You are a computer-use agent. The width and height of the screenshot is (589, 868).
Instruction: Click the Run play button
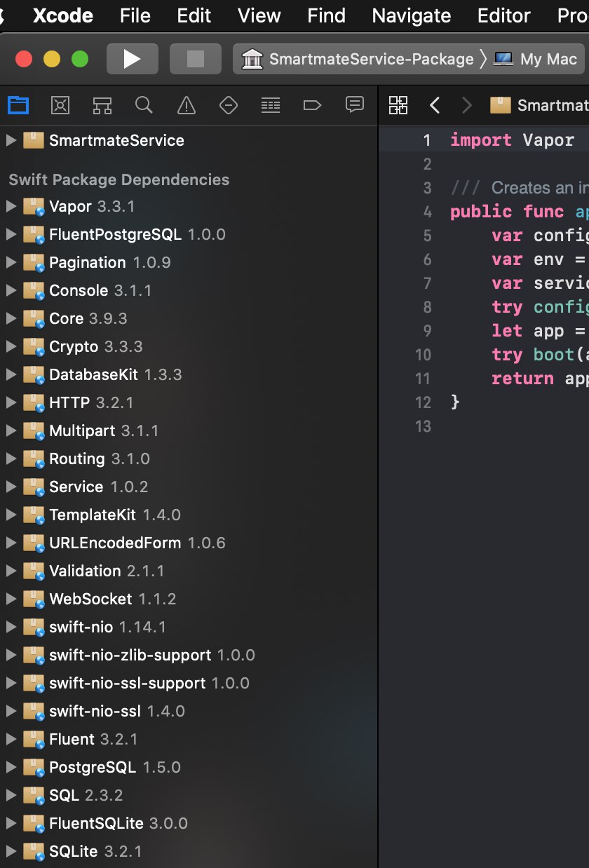132,59
